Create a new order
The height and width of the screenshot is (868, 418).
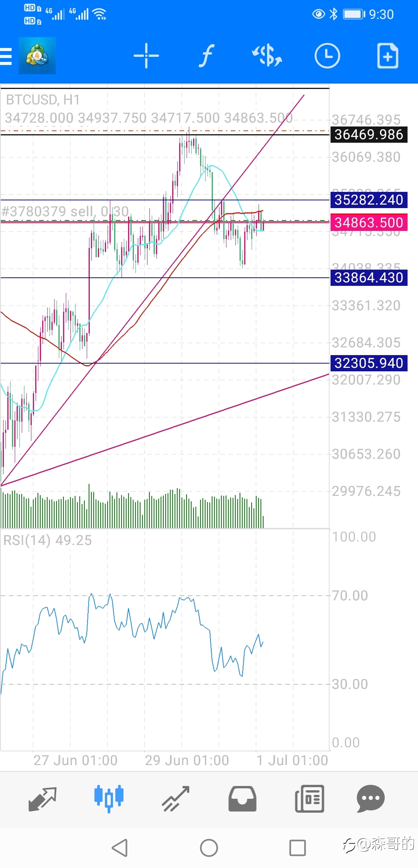[388, 56]
